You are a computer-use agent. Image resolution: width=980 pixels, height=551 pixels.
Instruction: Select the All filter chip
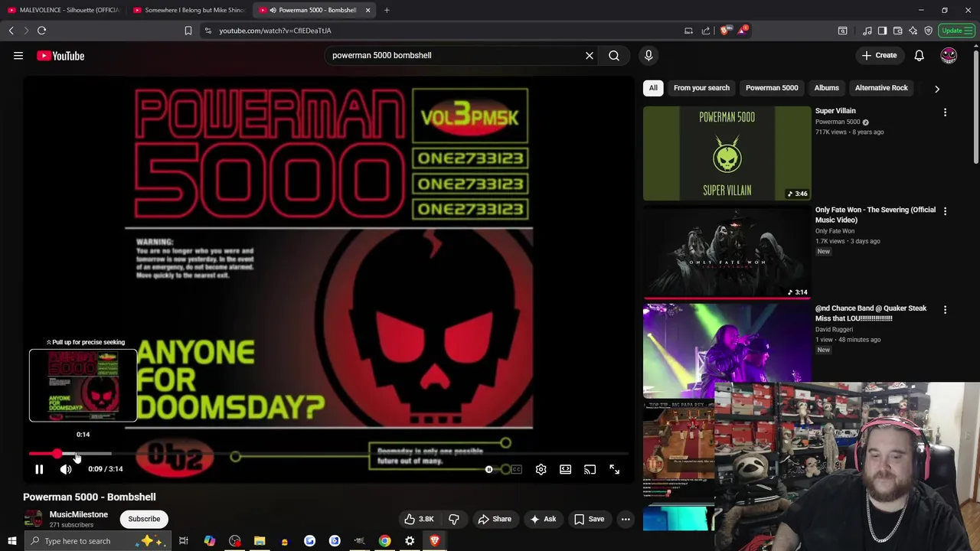pyautogui.click(x=653, y=88)
